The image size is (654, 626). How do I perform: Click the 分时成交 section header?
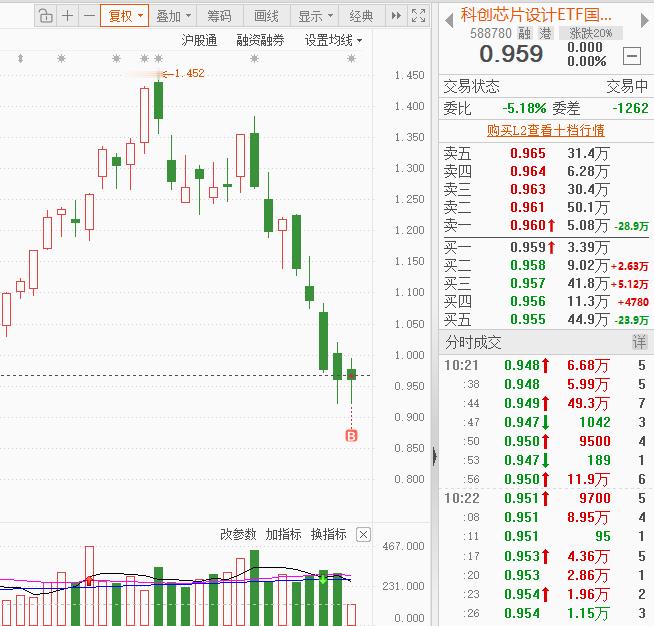546,342
